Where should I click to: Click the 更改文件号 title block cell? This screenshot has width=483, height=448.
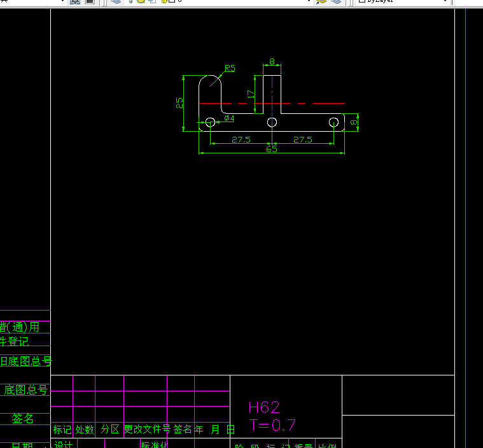(x=147, y=429)
